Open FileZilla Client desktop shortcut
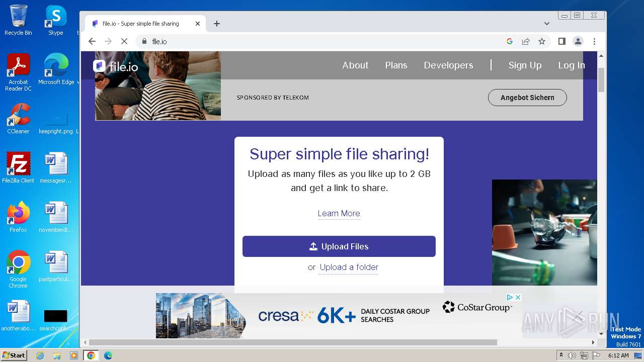The image size is (644, 362). (x=18, y=167)
